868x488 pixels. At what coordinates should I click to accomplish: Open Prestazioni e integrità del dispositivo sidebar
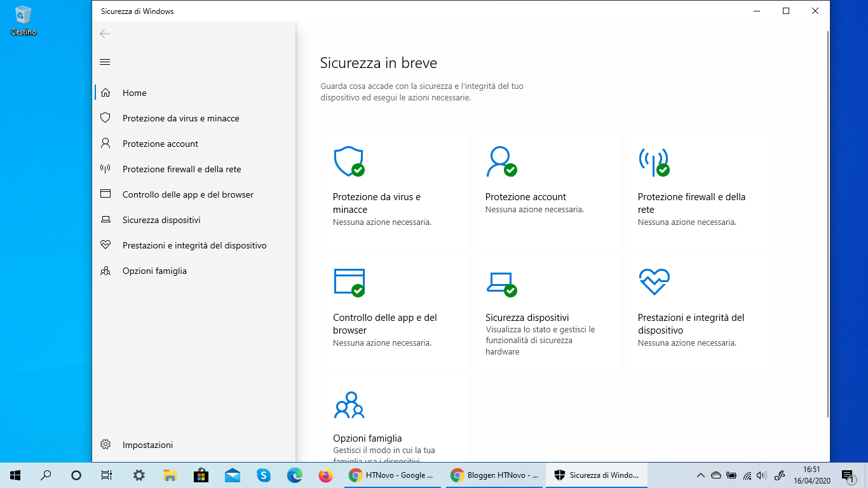194,245
